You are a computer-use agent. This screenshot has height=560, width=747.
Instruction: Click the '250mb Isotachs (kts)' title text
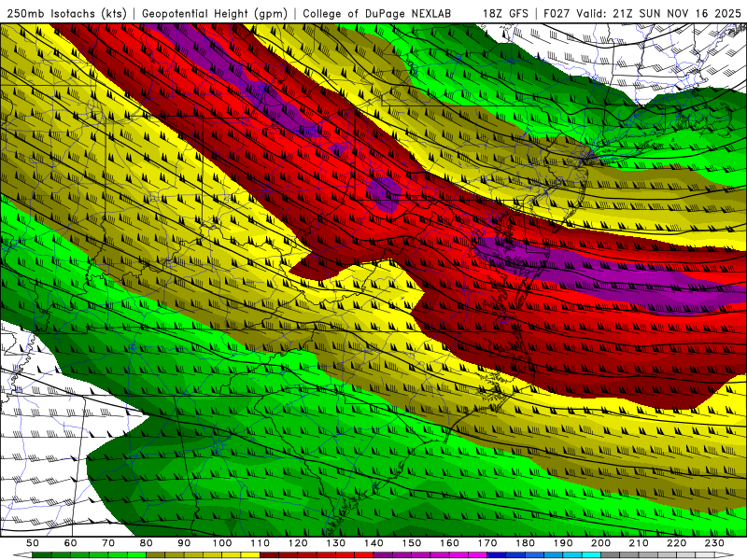click(66, 14)
